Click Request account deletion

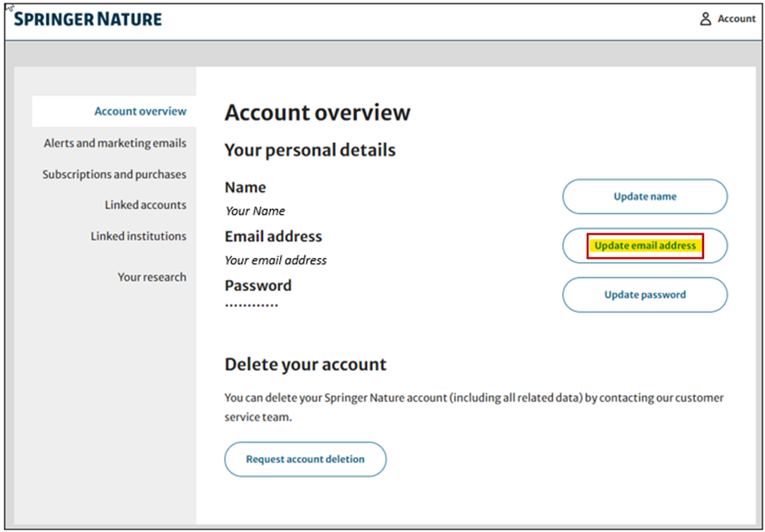(305, 459)
